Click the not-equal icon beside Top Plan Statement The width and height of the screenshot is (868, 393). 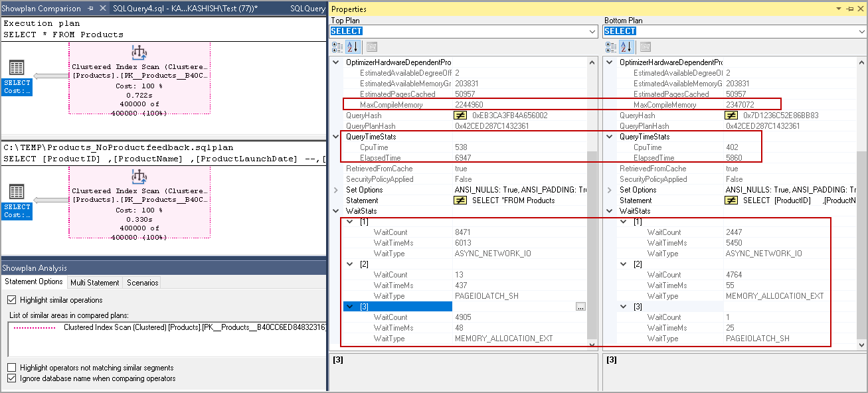[461, 200]
